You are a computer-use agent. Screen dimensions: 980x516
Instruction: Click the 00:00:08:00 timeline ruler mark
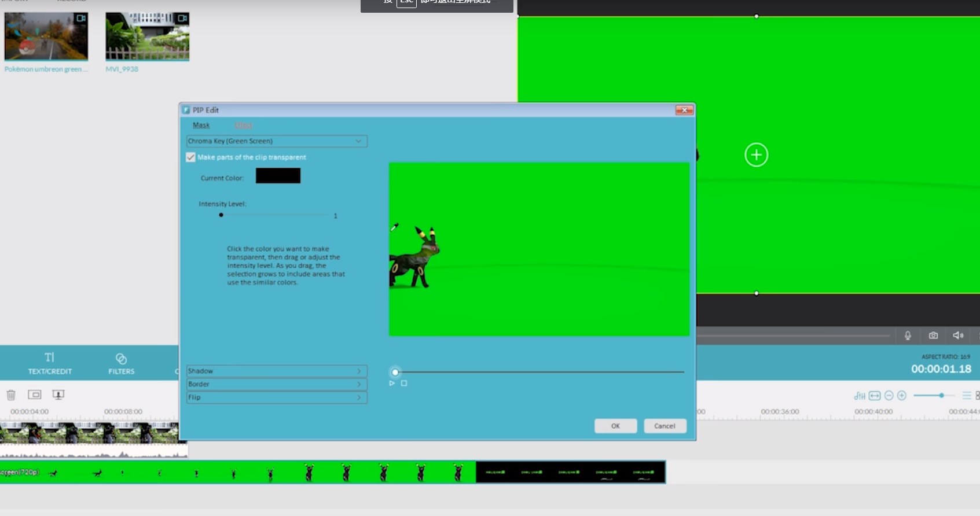click(x=123, y=411)
